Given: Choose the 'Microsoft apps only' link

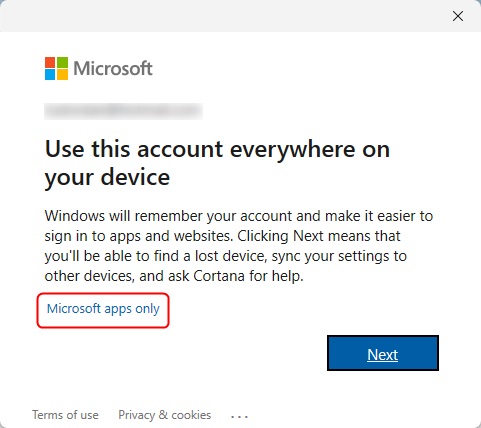Looking at the screenshot, I should (x=103, y=309).
